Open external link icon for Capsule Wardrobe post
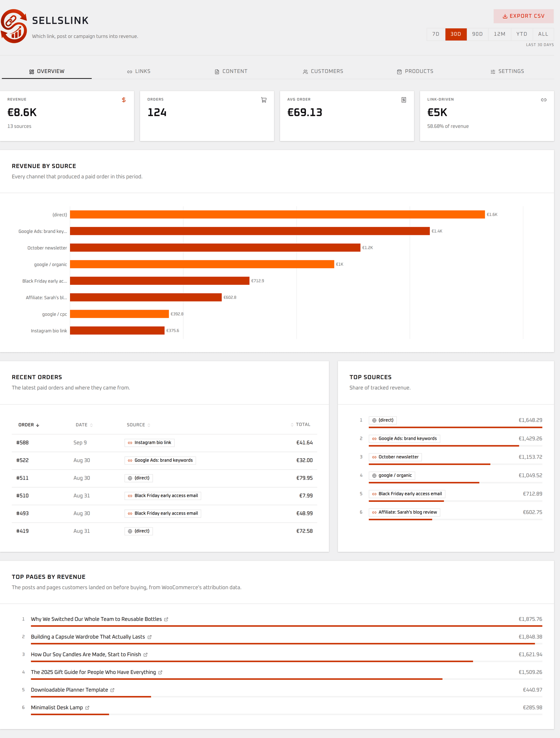 point(150,637)
